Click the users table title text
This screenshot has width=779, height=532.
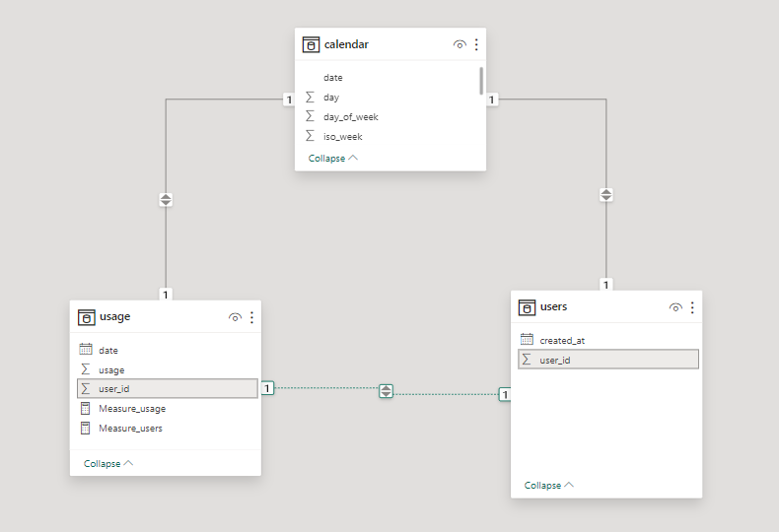(x=553, y=306)
